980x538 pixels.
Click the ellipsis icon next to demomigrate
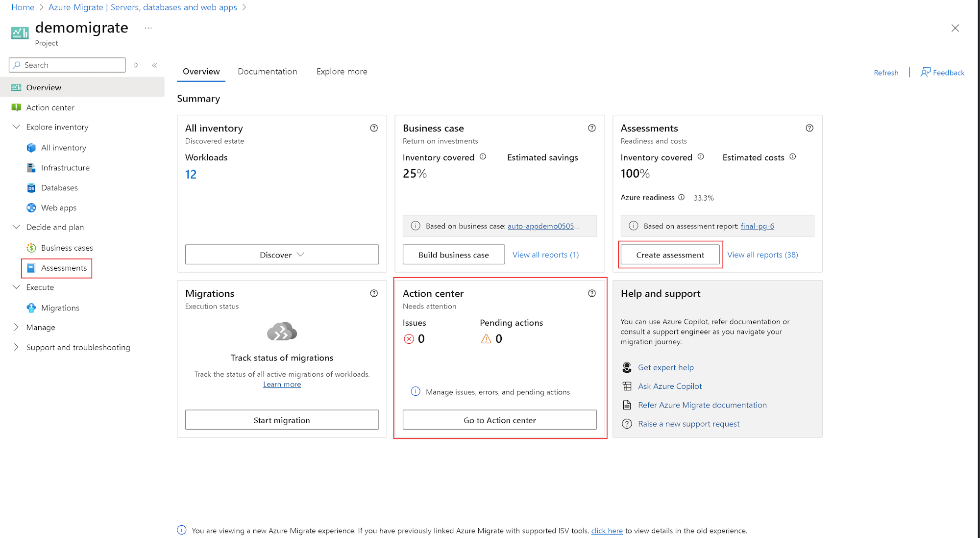tap(148, 28)
